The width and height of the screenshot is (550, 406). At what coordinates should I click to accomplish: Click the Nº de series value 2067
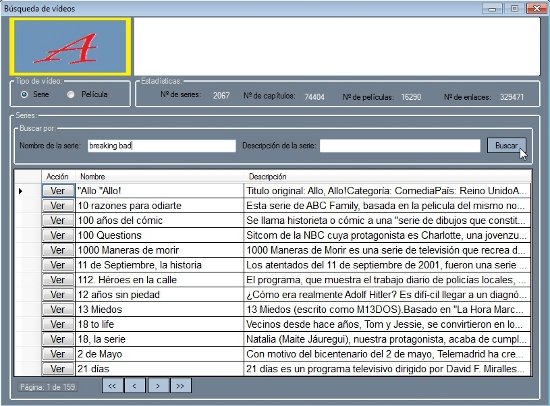point(221,95)
